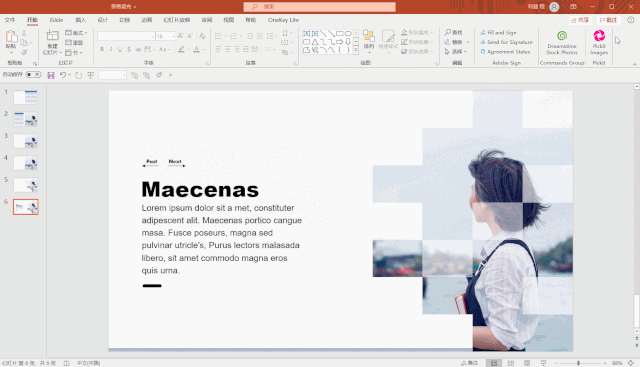This screenshot has width=640, height=367.
Task: Switch to Reading view in status bar
Action: point(527,363)
